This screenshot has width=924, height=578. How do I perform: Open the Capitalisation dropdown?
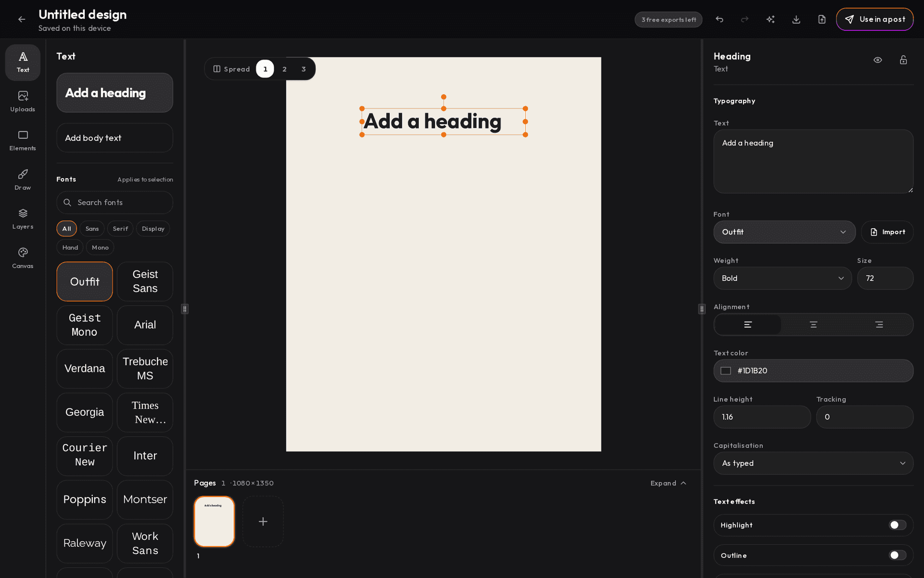click(813, 463)
